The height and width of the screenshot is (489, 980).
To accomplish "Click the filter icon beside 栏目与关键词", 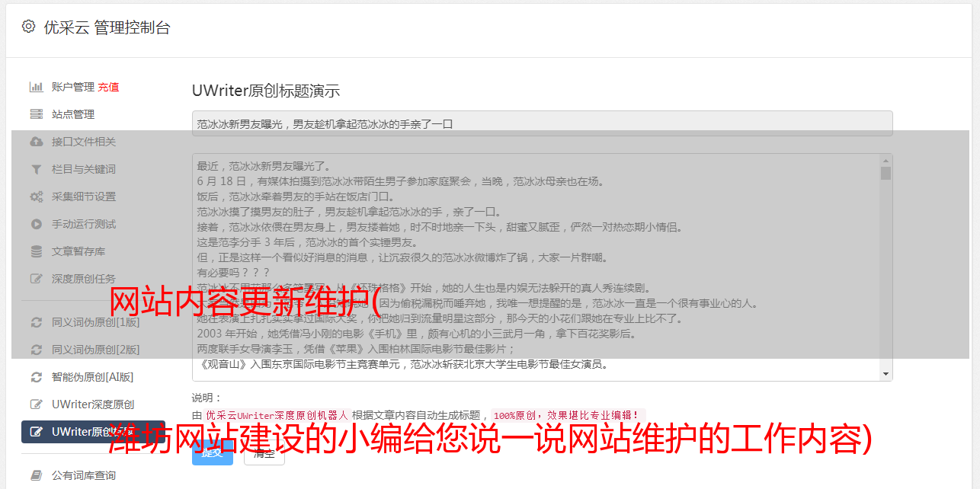I will coord(36,169).
